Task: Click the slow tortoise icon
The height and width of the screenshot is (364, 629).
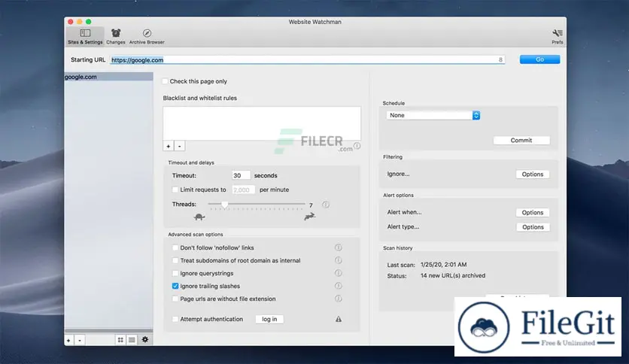Action: [199, 217]
